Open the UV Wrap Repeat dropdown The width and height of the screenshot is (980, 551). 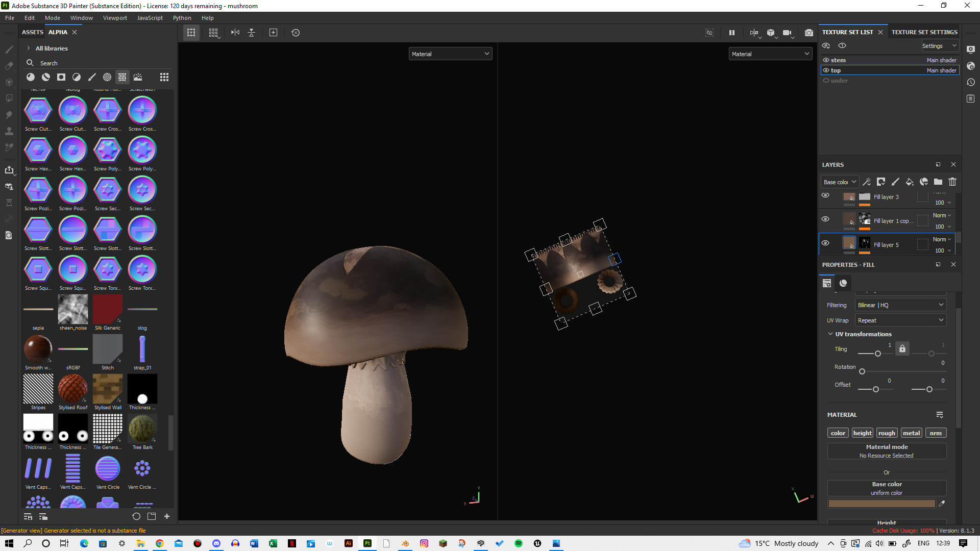[901, 320]
